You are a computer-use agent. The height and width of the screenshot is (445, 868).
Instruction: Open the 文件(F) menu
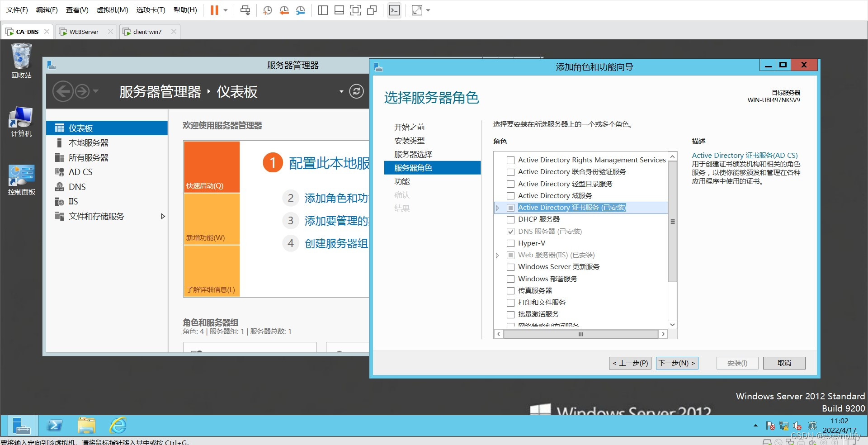click(x=17, y=10)
